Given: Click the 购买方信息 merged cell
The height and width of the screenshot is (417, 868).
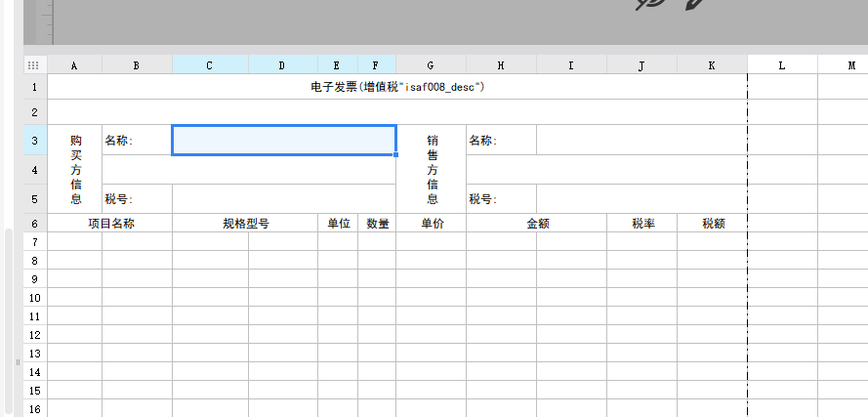Looking at the screenshot, I should pos(75,169).
